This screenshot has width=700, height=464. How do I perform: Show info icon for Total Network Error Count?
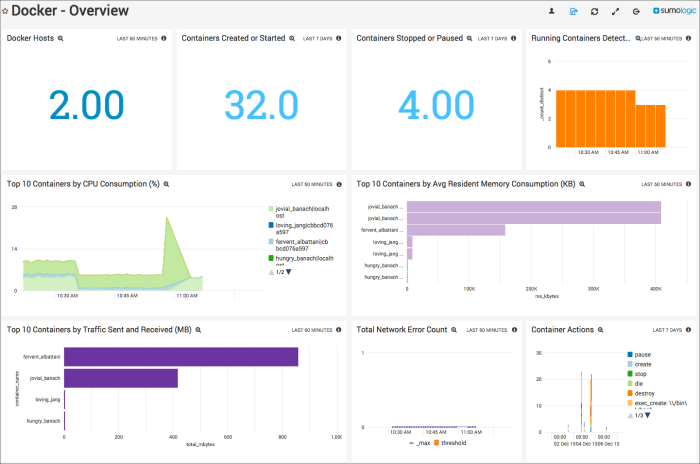click(514, 329)
